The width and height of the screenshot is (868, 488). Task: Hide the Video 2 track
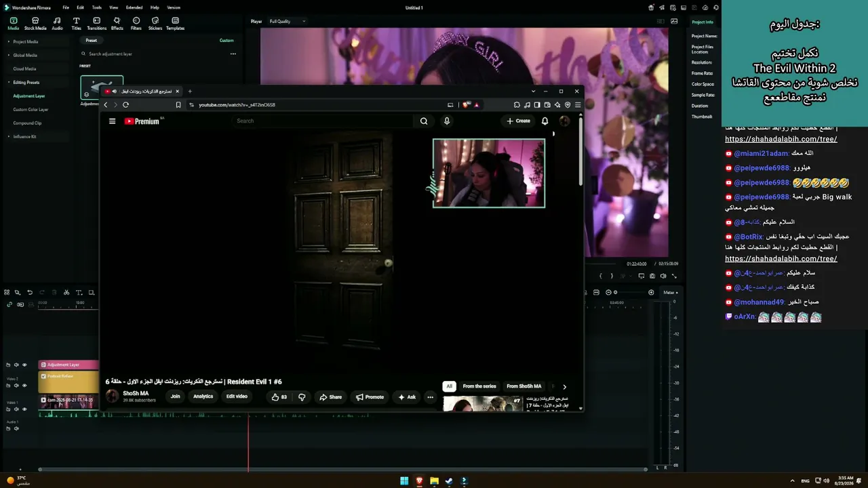point(24,386)
